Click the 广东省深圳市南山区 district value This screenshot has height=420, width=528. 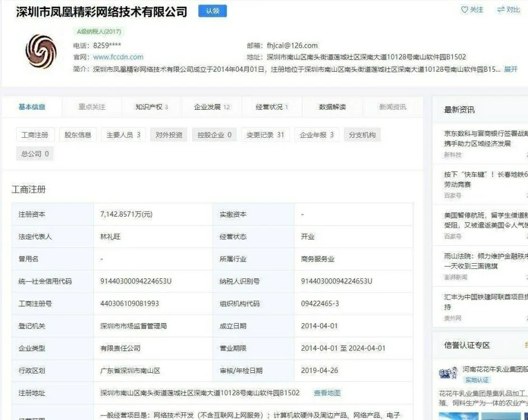pyautogui.click(x=130, y=371)
